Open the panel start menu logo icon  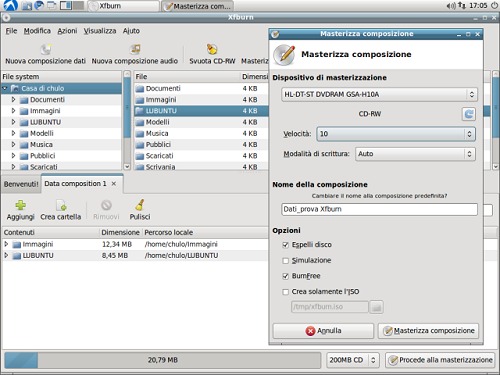(10, 6)
